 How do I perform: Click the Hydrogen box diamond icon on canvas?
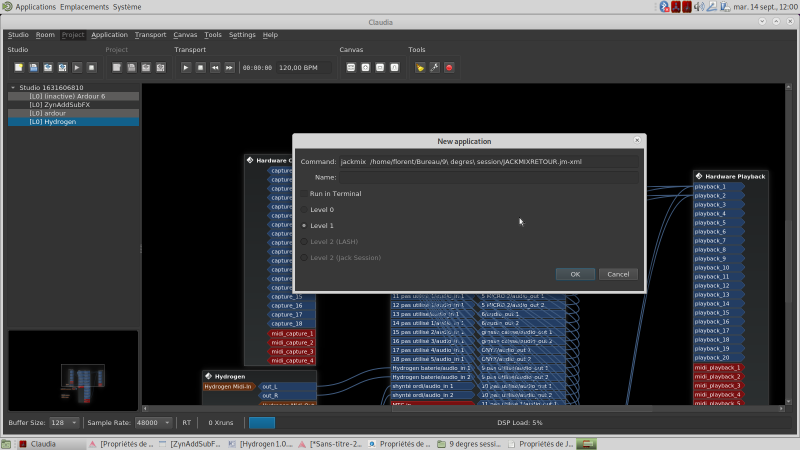coord(208,376)
